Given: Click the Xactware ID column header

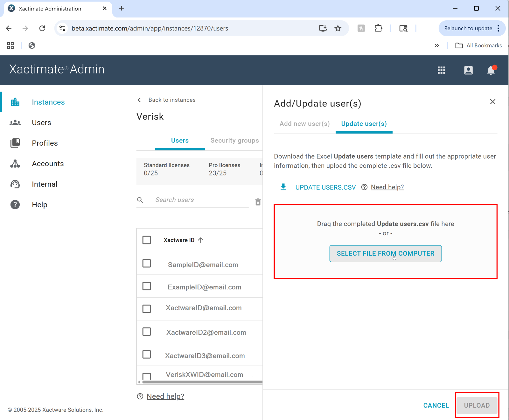Looking at the screenshot, I should 179,240.
